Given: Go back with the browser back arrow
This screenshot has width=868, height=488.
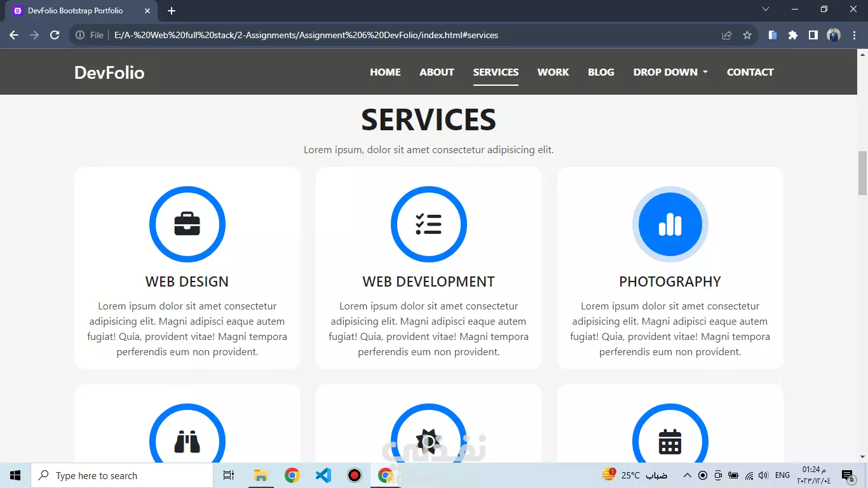Looking at the screenshot, I should point(14,35).
